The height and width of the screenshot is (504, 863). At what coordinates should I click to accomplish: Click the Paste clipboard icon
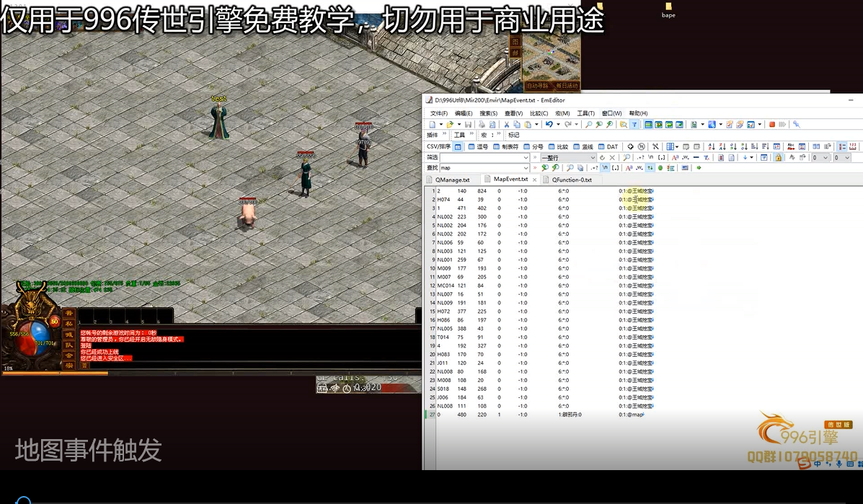527,124
